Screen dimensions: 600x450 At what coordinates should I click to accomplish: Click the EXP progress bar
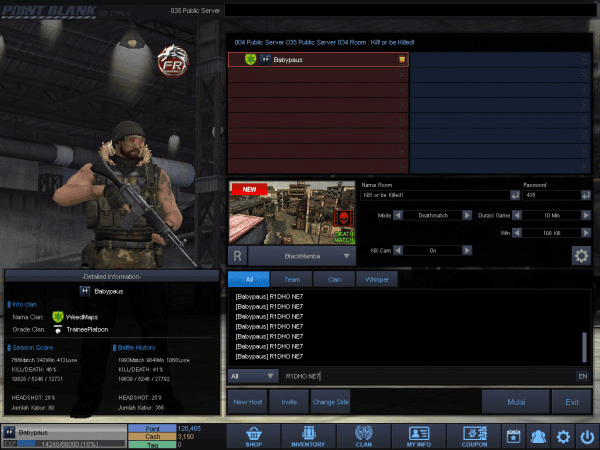tap(64, 444)
